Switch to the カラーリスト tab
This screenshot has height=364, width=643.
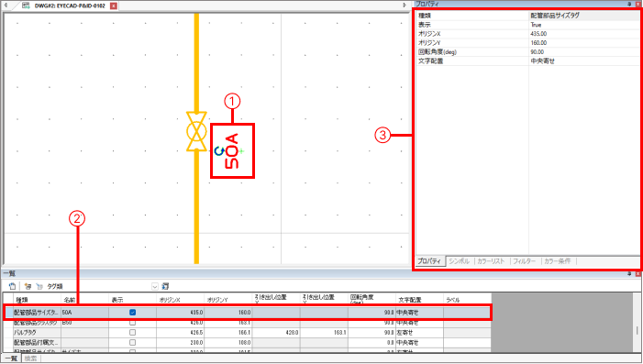coord(491,261)
